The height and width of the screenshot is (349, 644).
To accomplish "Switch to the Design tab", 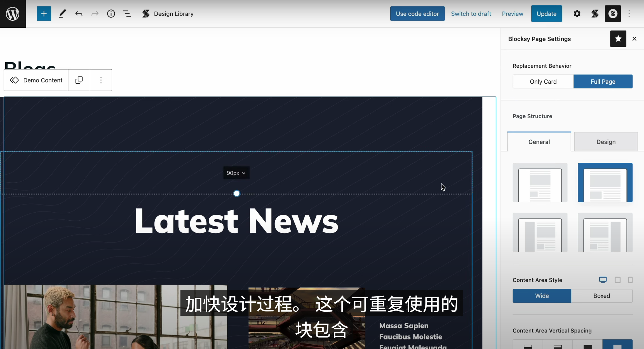I will tap(606, 142).
